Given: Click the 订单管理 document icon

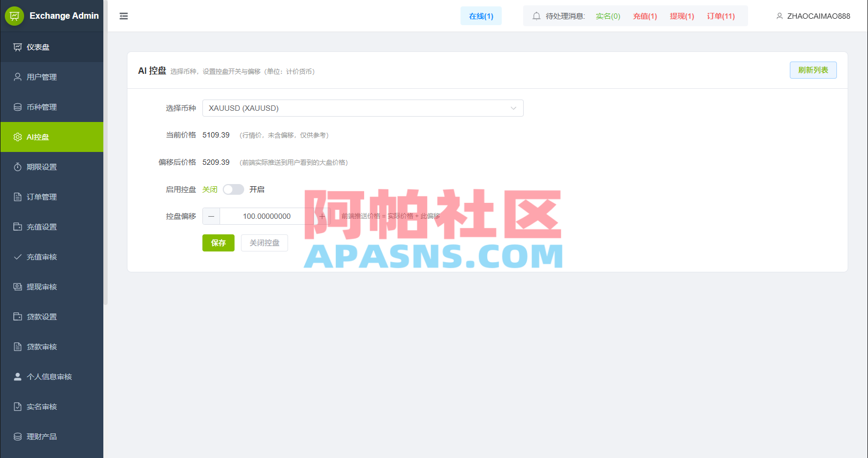Looking at the screenshot, I should coord(18,197).
